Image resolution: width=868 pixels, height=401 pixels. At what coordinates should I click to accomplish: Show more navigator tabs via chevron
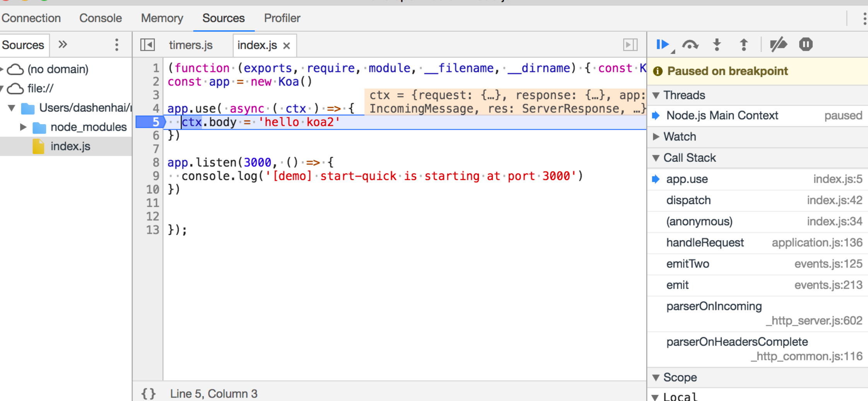click(x=63, y=45)
